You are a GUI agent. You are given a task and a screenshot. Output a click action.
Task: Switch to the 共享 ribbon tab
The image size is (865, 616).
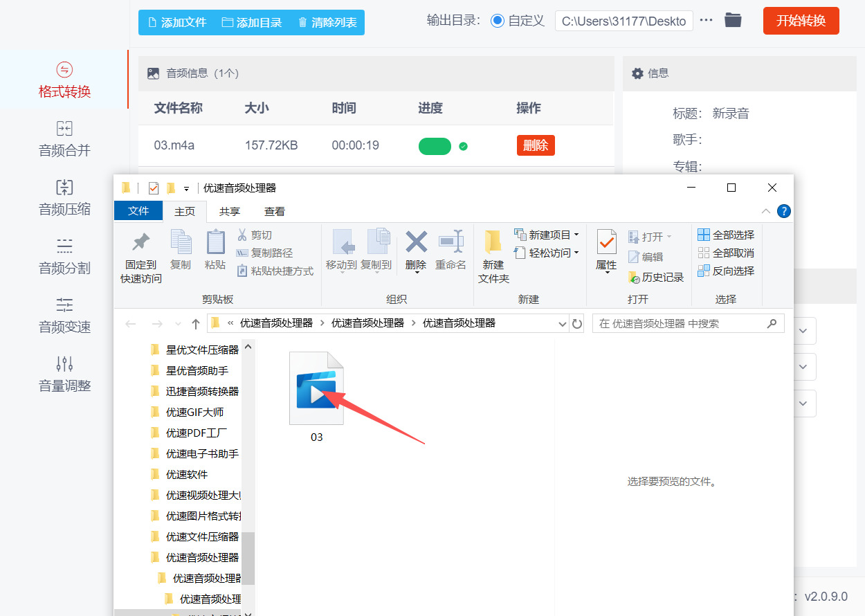[229, 211]
